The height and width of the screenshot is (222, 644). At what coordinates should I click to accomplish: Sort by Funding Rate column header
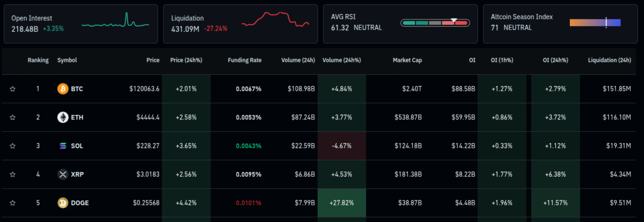(x=244, y=60)
